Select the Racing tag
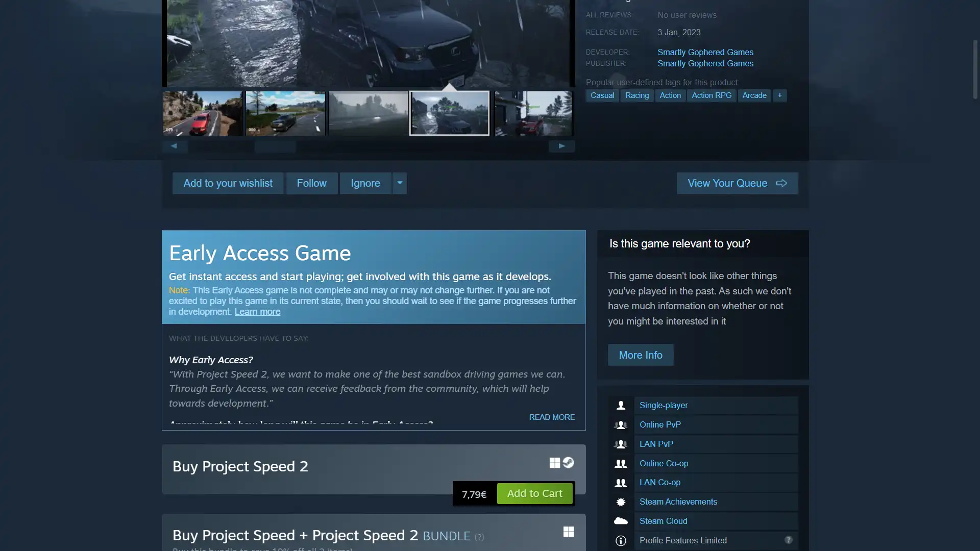980x551 pixels. point(637,95)
